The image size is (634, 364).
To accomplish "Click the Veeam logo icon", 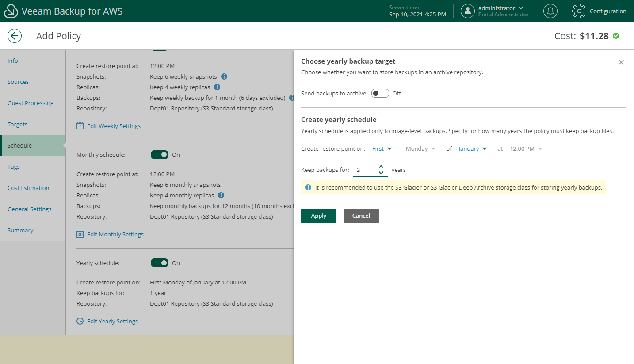I will coord(11,11).
